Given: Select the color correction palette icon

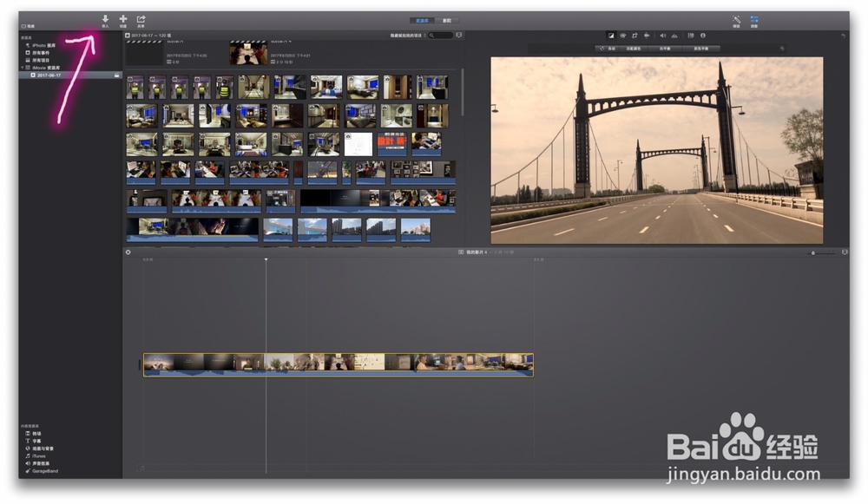Looking at the screenshot, I should 622,36.
